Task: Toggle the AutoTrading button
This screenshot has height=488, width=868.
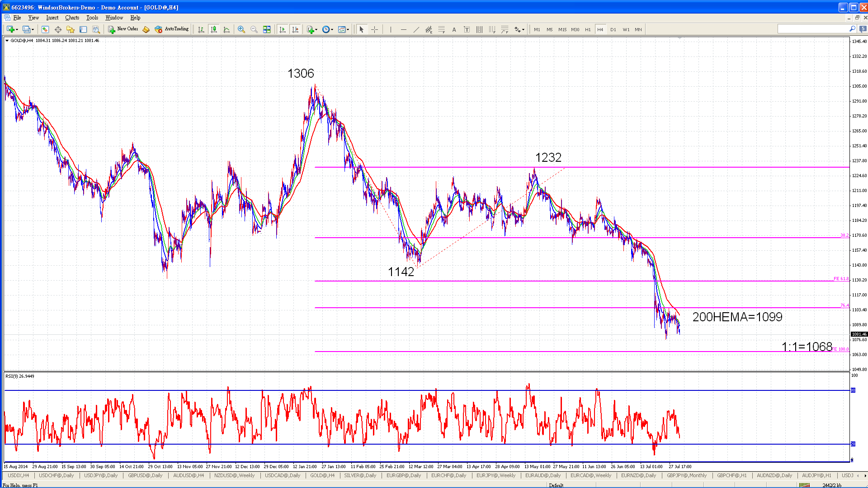Action: 171,29
